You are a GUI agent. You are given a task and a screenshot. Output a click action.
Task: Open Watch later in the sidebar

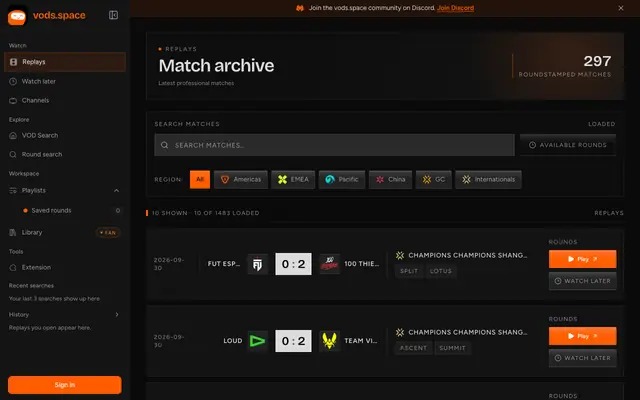click(x=65, y=81)
